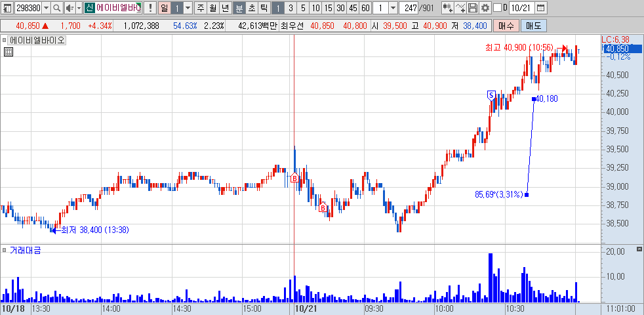This screenshot has width=644, height=315.
Task: Click the B buy marker on the red date line
Action: (x=294, y=178)
